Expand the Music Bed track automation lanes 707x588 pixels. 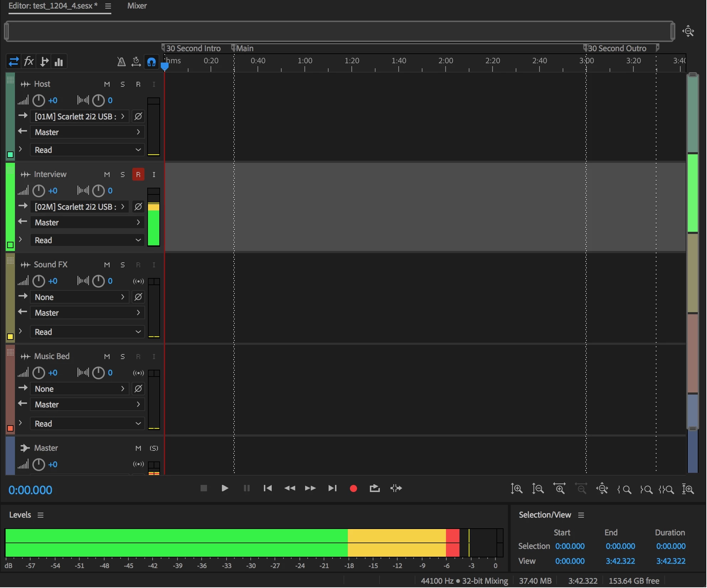pos(21,423)
